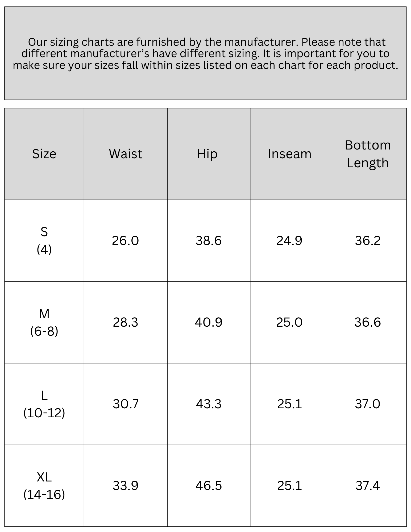Click bottom length value 37.4
The height and width of the screenshot is (532, 411).
pos(368,485)
